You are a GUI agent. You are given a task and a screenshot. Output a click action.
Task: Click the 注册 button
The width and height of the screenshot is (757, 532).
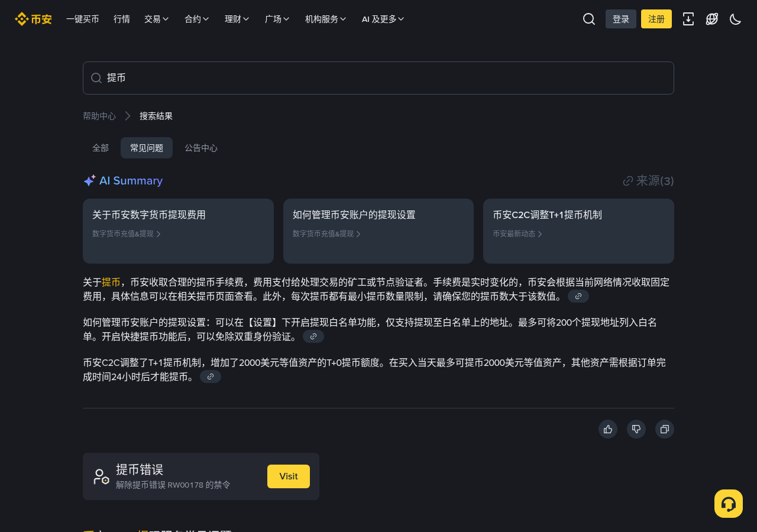tap(656, 19)
